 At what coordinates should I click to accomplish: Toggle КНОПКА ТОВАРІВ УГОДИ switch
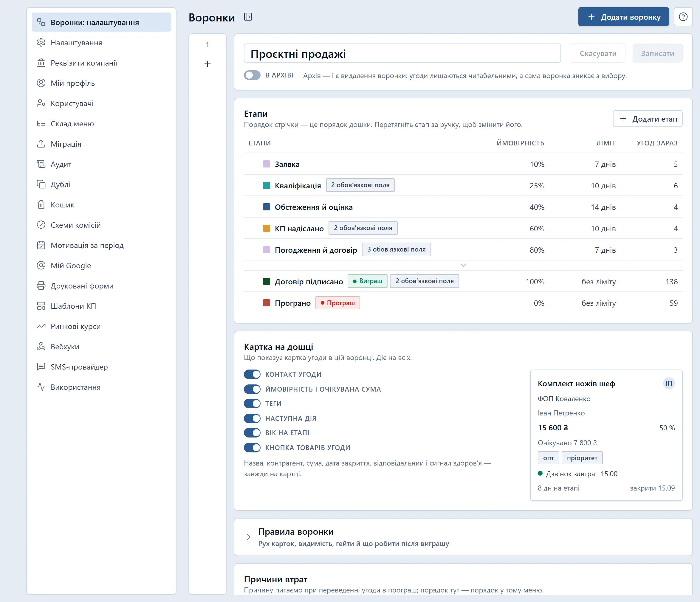[252, 447]
